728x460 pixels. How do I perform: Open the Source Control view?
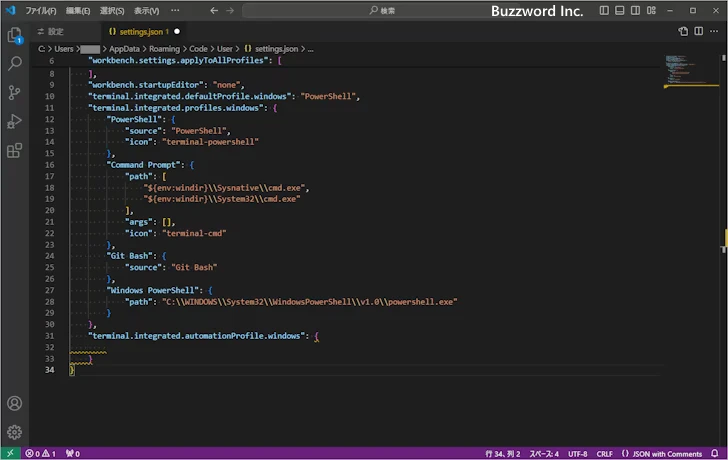[14, 92]
